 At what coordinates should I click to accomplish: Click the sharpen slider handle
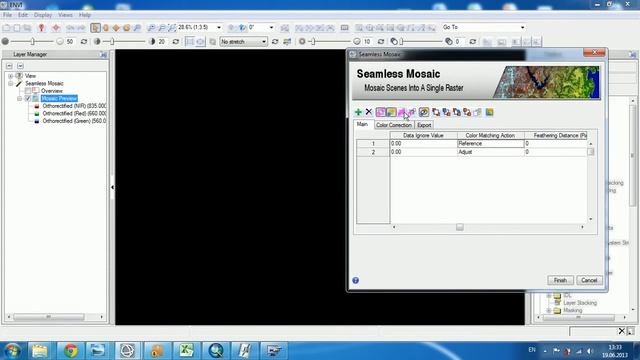[313, 42]
